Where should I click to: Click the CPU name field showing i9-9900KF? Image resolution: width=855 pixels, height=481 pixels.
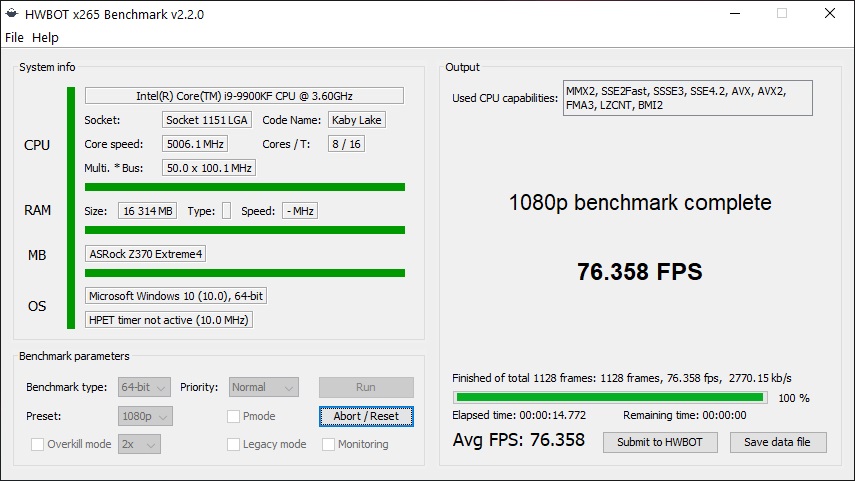tap(244, 96)
